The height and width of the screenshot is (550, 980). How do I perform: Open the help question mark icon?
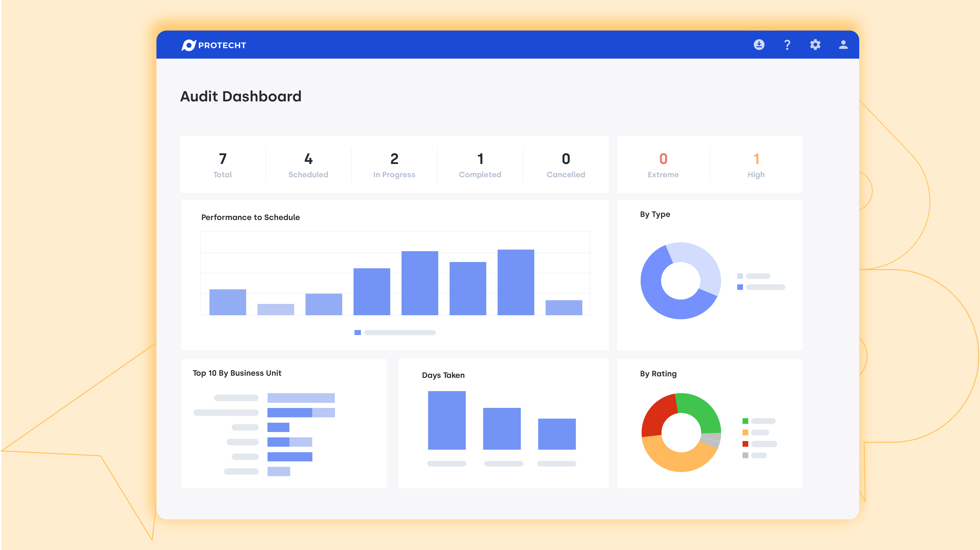tap(787, 45)
